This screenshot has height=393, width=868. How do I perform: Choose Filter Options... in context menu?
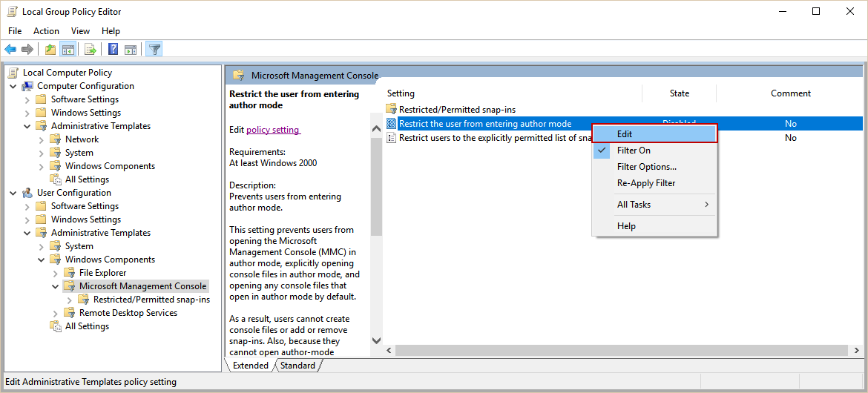coord(655,167)
